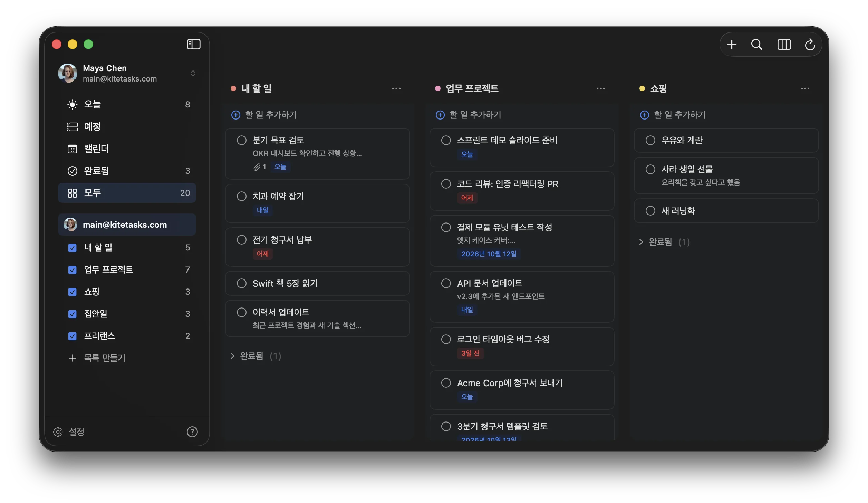Screen dimensions: 868x503
Task: Click the plus icon in 업무 프로젝트 add row
Action: 440,115
